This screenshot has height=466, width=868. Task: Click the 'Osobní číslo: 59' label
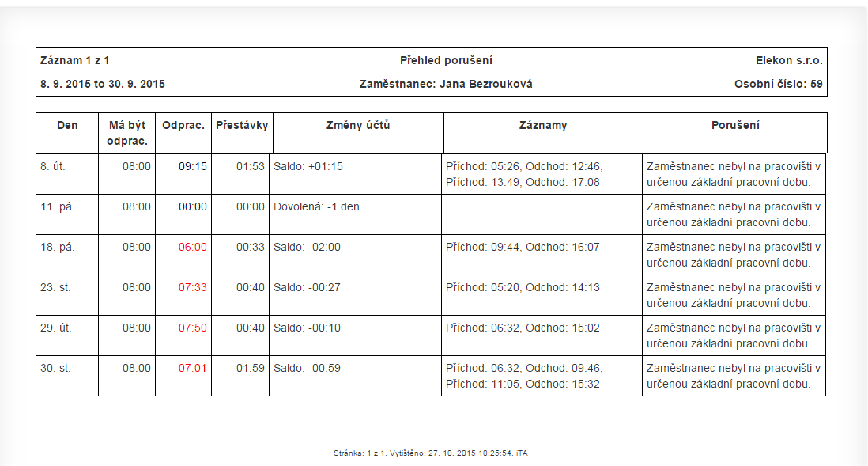[x=779, y=84]
